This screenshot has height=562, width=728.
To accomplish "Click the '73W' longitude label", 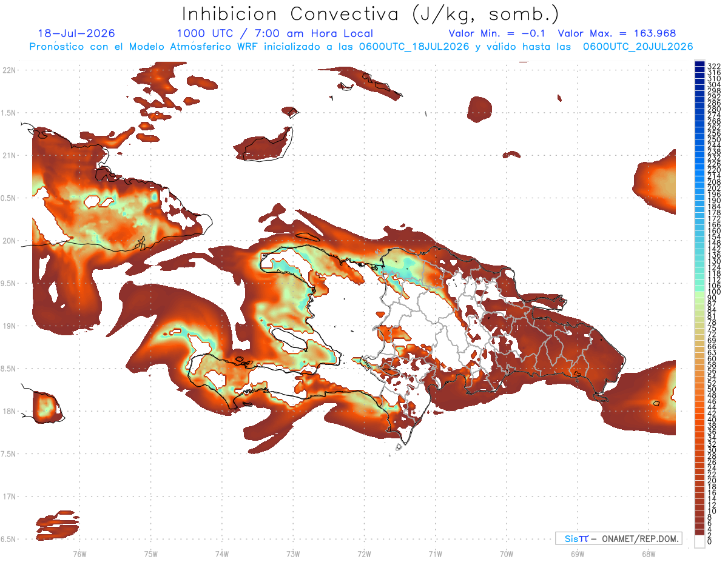I will point(293,554).
